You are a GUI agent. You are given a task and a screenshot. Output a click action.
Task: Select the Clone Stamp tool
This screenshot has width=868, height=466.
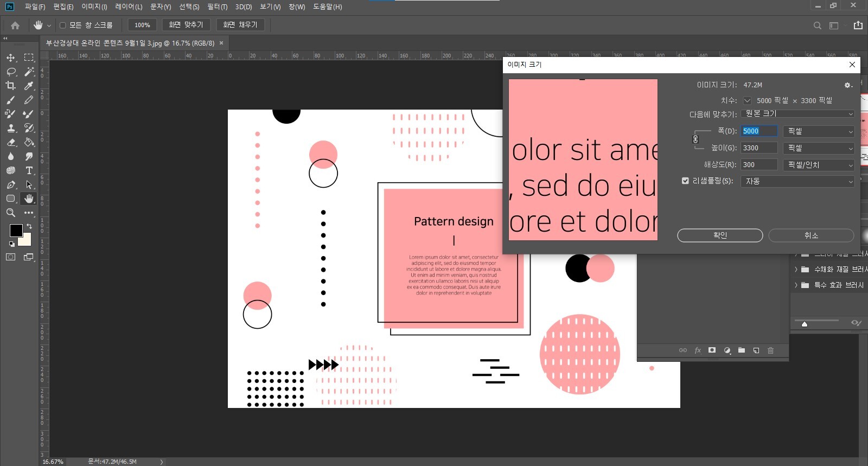[10, 128]
